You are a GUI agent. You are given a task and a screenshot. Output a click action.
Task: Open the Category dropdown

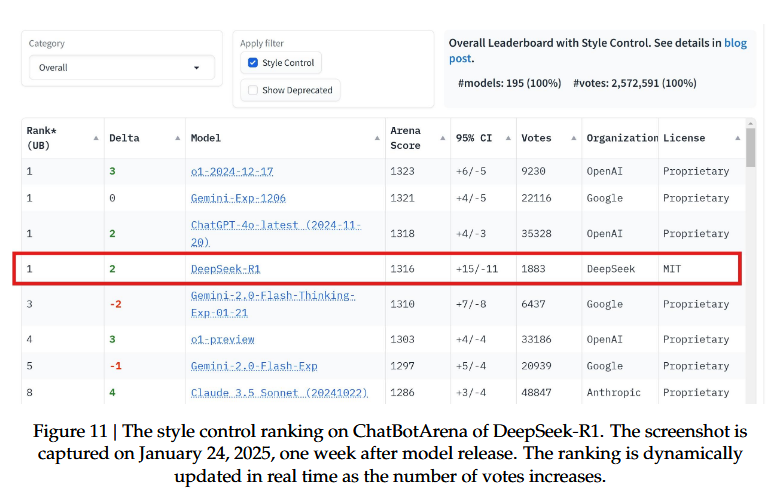tap(121, 68)
